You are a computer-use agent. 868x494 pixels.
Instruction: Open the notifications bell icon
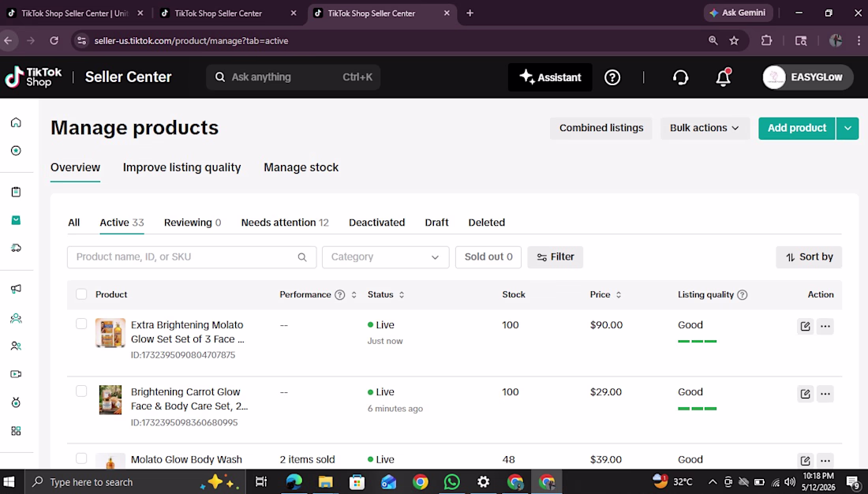(x=724, y=77)
